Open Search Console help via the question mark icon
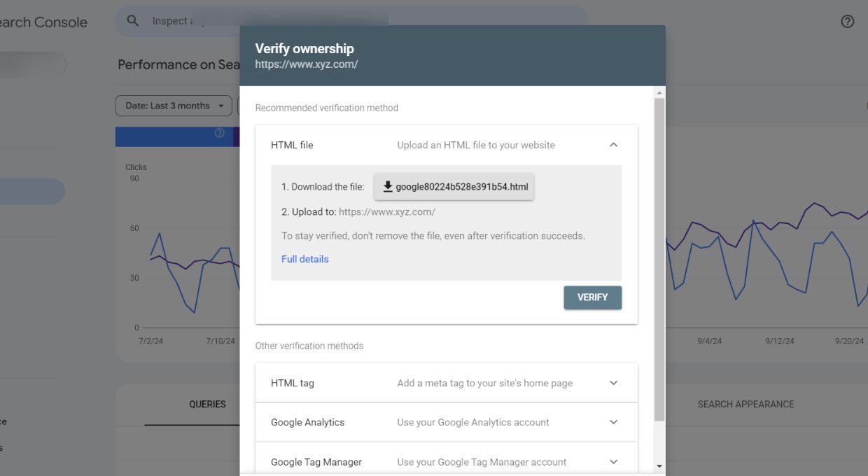Screen dimensions: 868x476 click(847, 22)
